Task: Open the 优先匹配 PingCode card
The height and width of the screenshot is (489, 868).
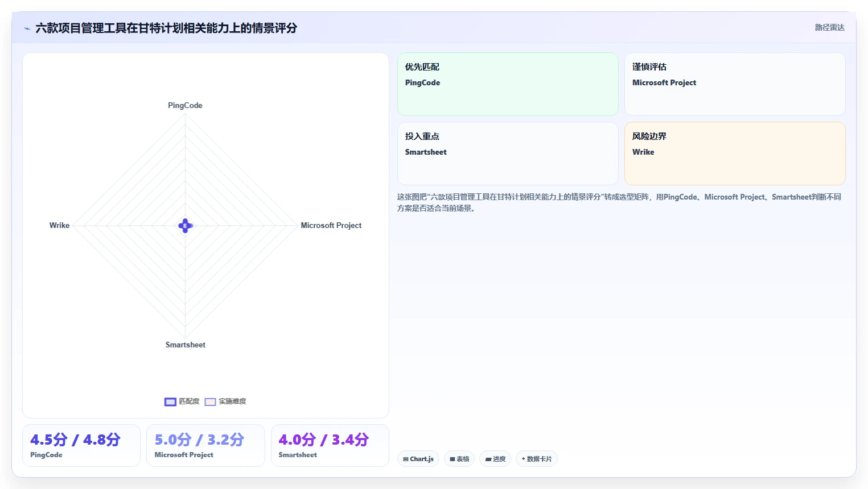Action: [x=508, y=84]
